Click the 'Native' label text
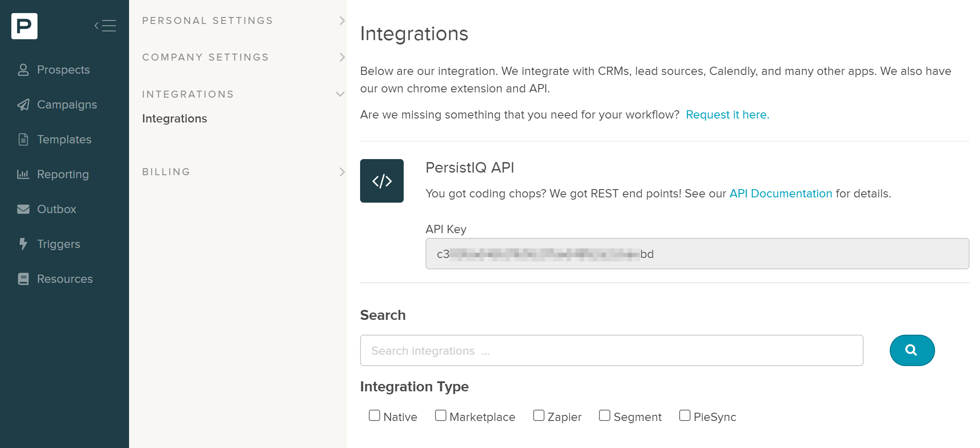This screenshot has height=448, width=980. (400, 417)
